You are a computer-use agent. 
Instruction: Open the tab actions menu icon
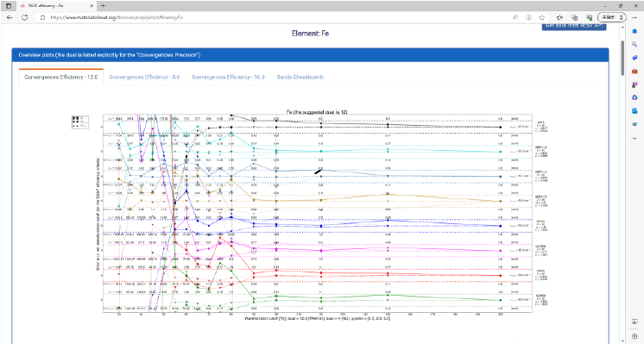(x=9, y=6)
